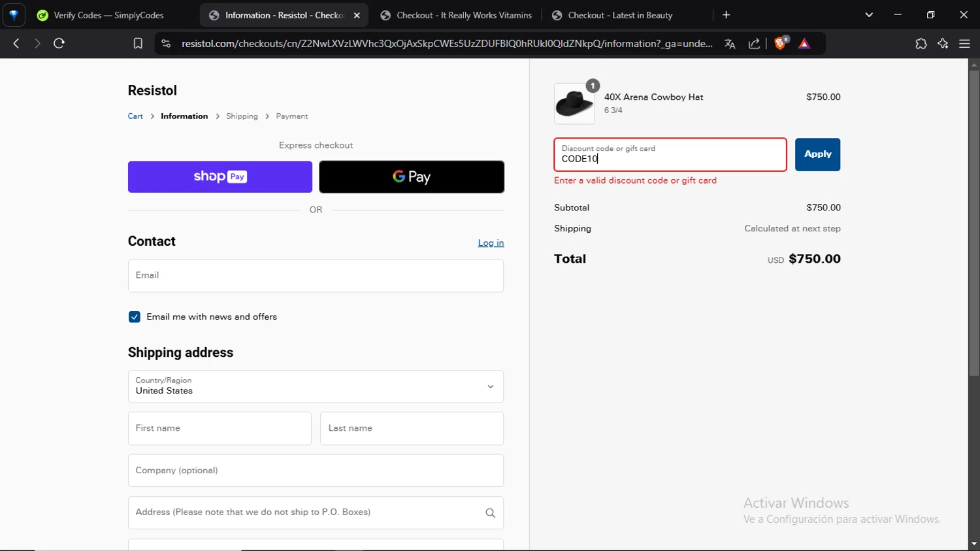Open site information icon in address bar
Image resolution: width=980 pixels, height=551 pixels.
point(166,44)
